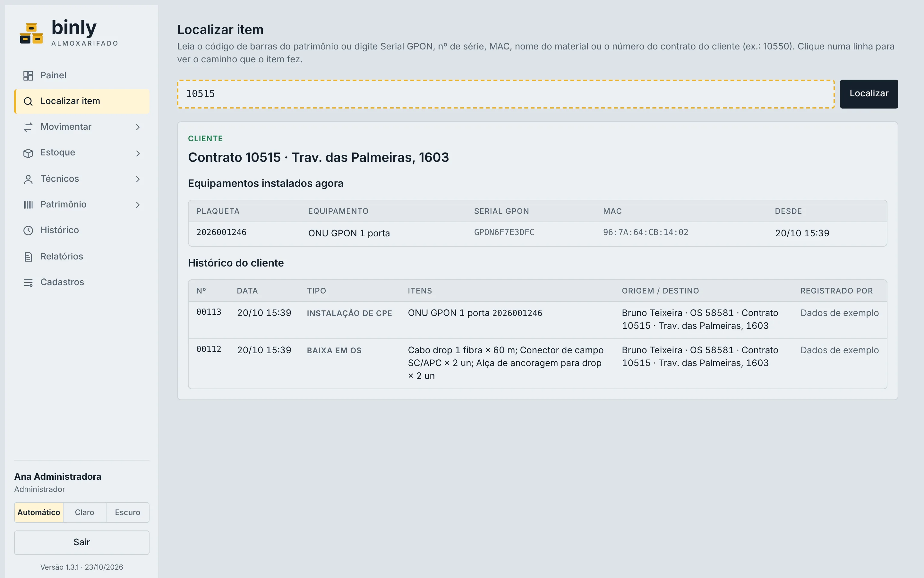Expand the Estoque submenu chevron
This screenshot has height=578, width=924.
(x=138, y=153)
